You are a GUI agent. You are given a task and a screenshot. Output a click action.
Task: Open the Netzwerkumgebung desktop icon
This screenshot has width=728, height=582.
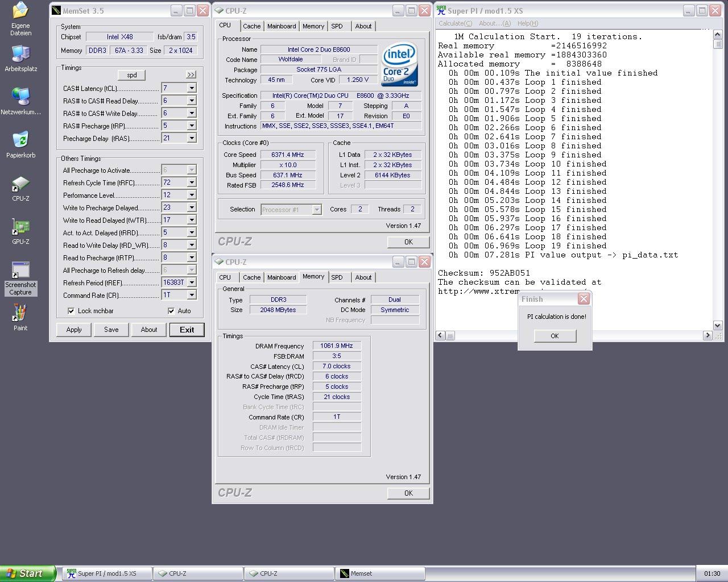coord(20,101)
